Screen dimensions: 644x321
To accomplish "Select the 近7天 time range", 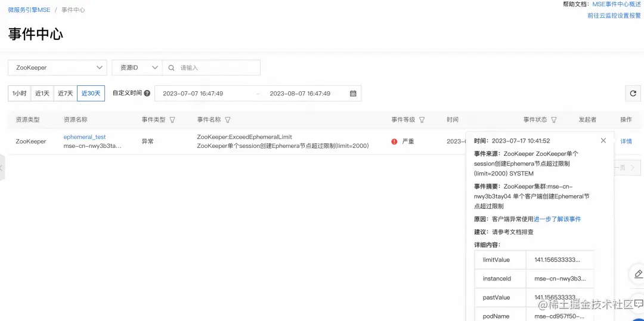I will (x=66, y=93).
